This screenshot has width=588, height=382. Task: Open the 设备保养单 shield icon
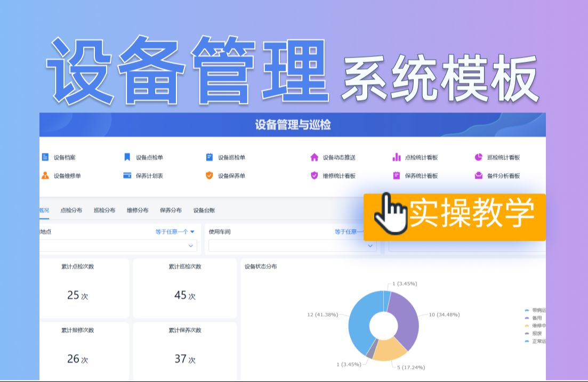tap(210, 175)
